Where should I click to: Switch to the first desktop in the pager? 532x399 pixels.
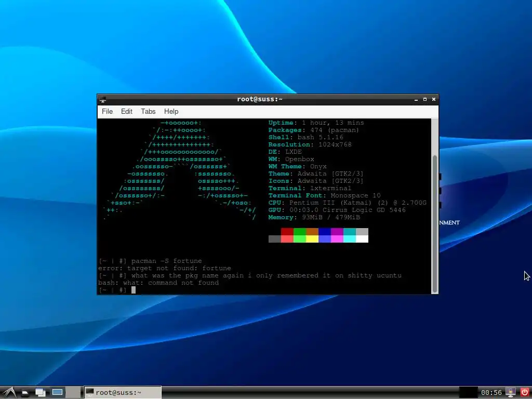click(x=57, y=392)
